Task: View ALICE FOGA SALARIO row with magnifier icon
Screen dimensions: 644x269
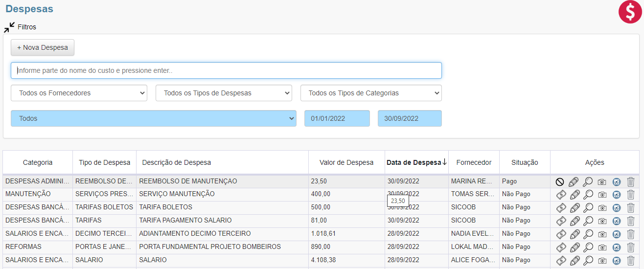Action: pos(588,260)
